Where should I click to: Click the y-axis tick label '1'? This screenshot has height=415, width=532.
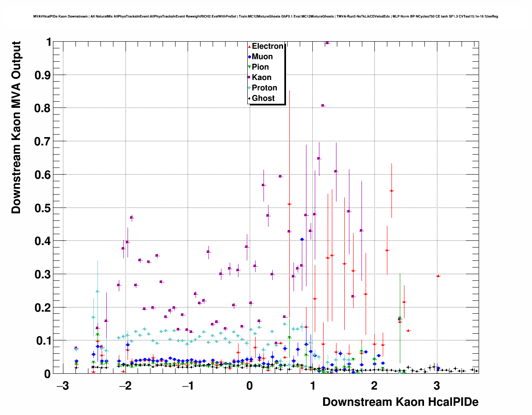(x=49, y=42)
